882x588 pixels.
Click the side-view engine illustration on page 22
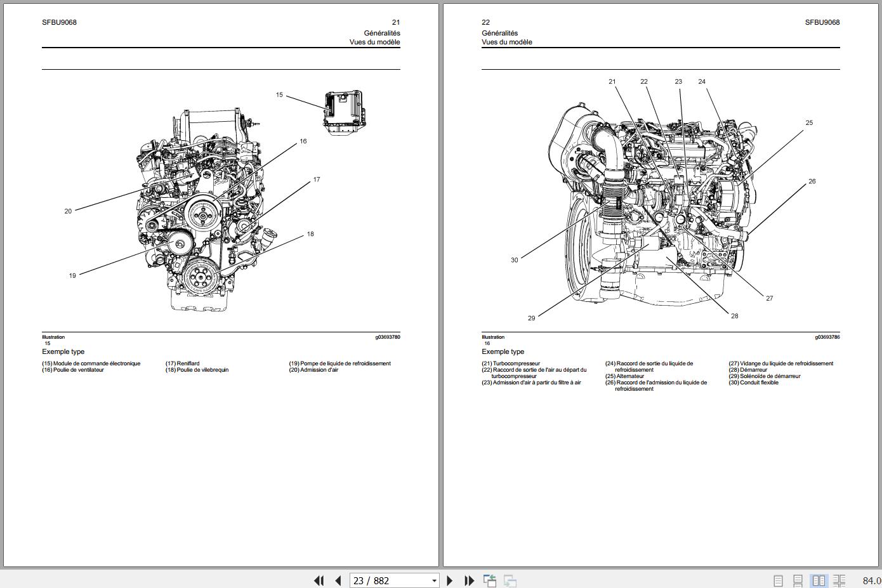pyautogui.click(x=654, y=203)
